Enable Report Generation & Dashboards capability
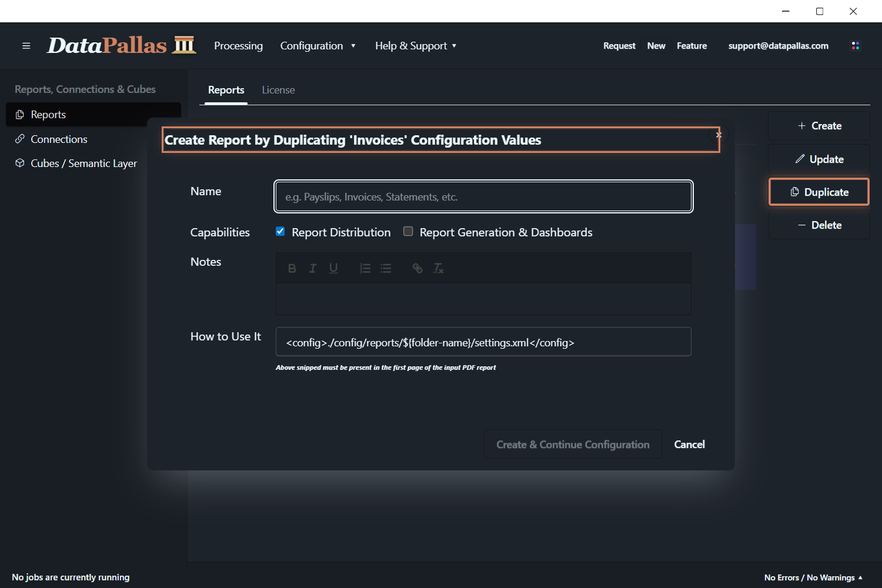The height and width of the screenshot is (588, 882). click(x=408, y=232)
